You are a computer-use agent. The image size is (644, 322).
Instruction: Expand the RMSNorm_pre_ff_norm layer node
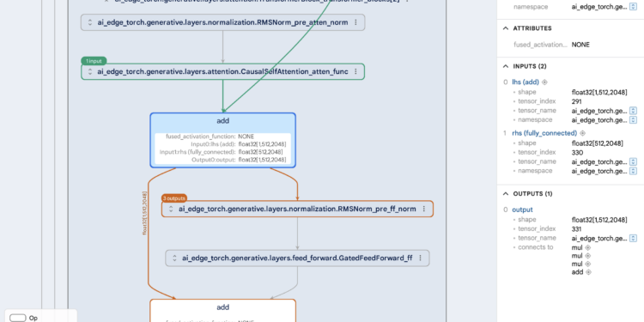click(x=171, y=209)
